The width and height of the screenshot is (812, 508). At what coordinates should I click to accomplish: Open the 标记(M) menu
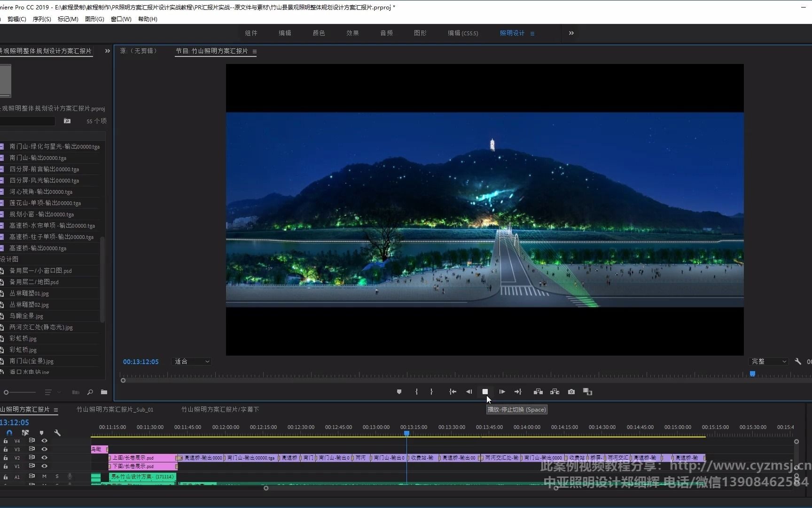68,19
